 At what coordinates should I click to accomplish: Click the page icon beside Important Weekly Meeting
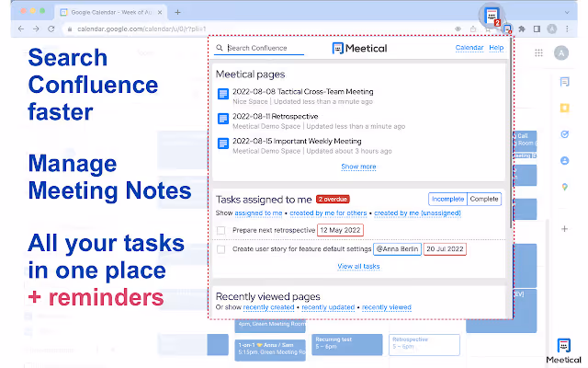coord(223,144)
